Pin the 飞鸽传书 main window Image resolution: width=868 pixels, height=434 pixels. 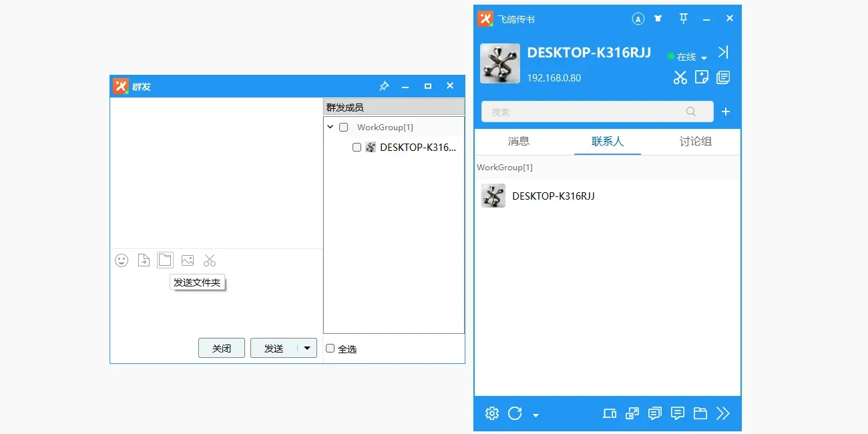683,19
